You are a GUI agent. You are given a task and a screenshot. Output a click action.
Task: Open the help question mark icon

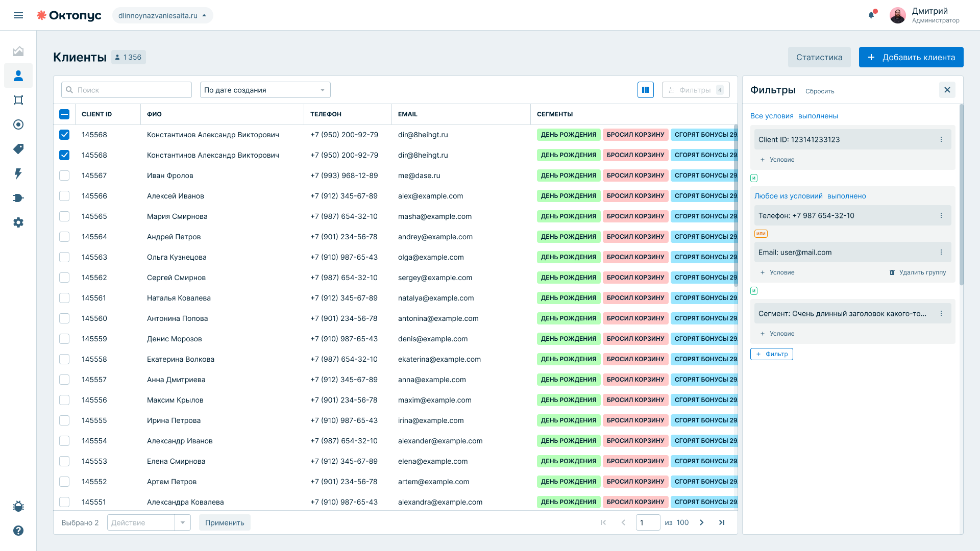[18, 531]
